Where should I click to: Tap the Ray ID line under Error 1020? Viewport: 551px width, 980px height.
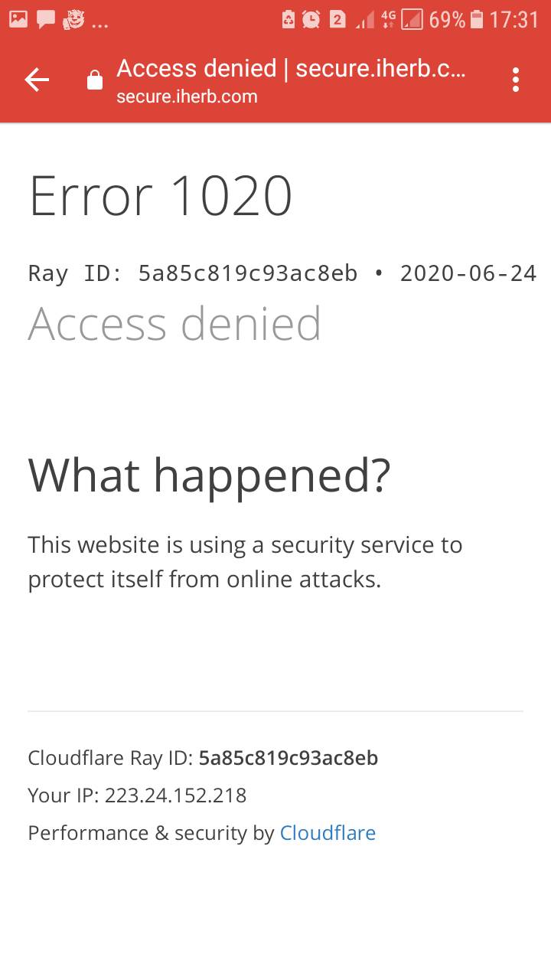282,273
